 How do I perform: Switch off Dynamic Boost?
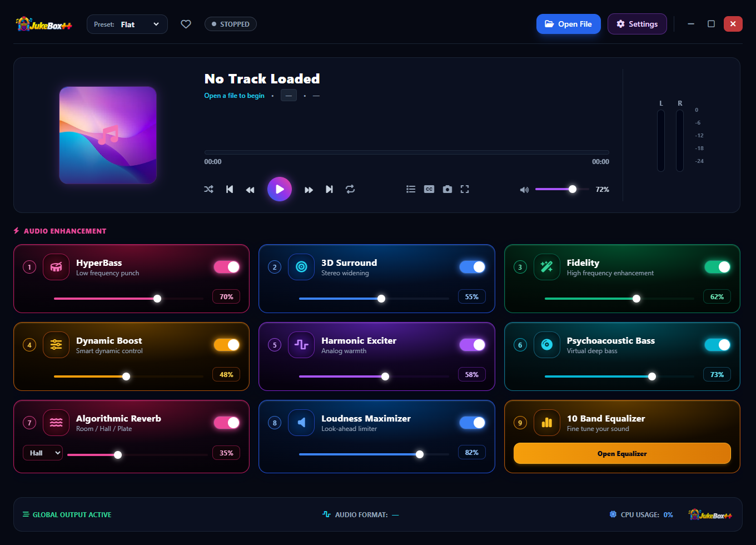(227, 345)
